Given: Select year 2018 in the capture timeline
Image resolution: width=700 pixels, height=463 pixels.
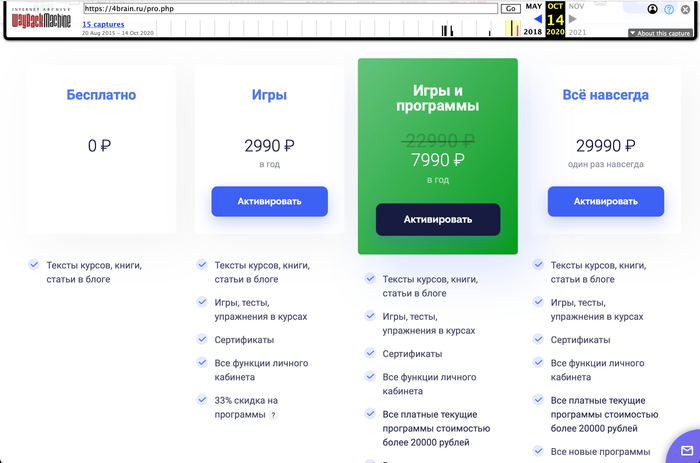Looking at the screenshot, I should pyautogui.click(x=532, y=32).
